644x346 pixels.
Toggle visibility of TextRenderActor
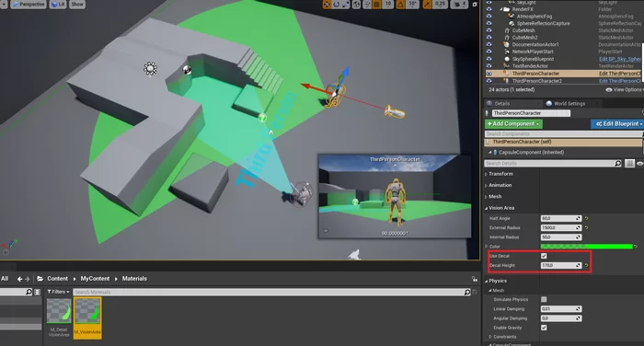(489, 65)
